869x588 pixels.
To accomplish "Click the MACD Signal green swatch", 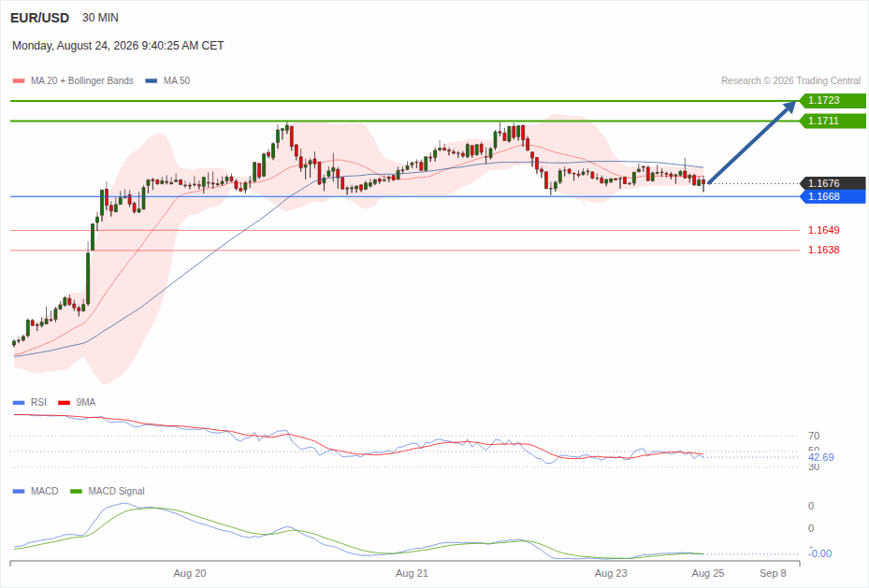I will 77,491.
